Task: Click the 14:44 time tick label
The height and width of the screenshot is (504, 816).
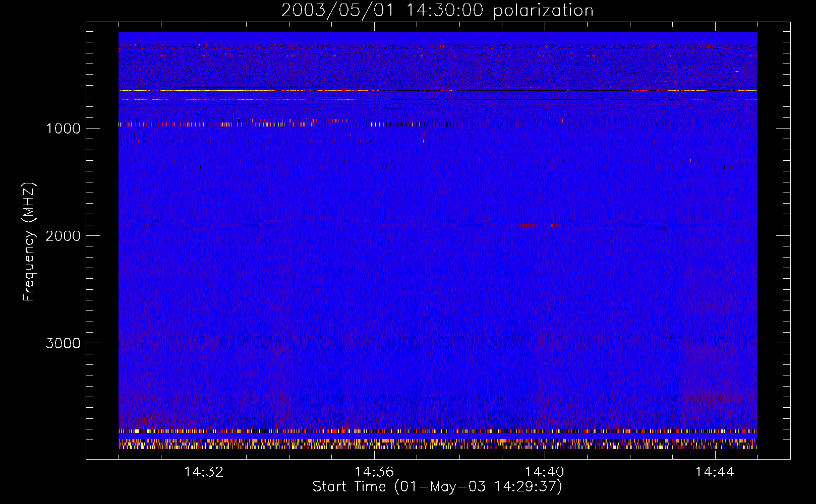Action: click(715, 472)
